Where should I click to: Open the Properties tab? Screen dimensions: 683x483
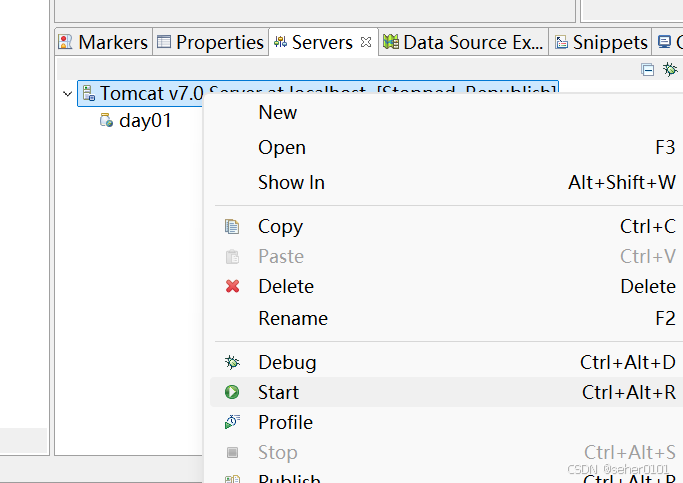click(x=210, y=42)
